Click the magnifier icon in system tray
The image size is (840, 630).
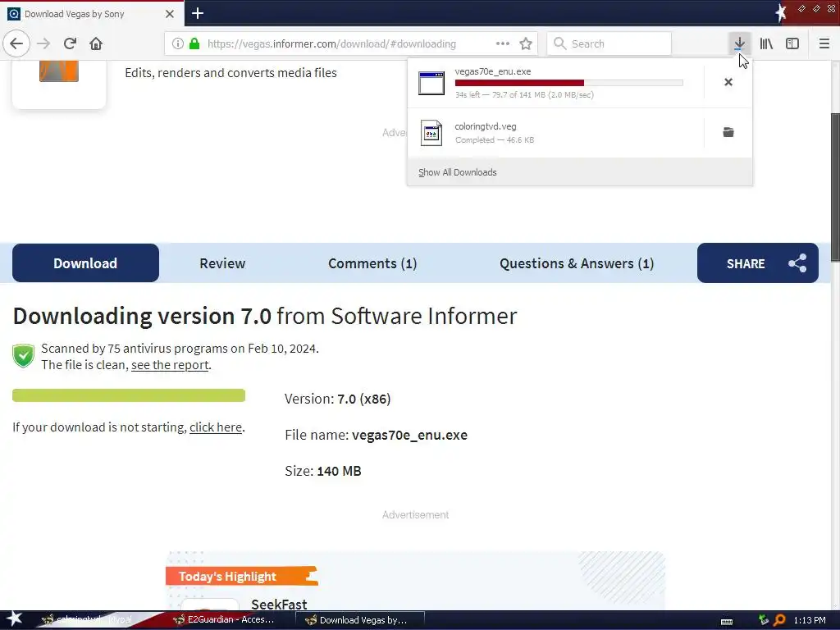pos(779,620)
